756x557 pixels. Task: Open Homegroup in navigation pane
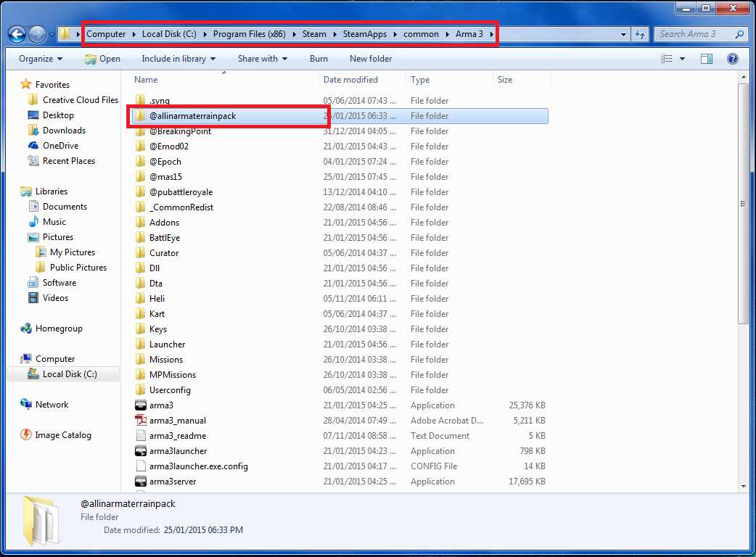59,329
